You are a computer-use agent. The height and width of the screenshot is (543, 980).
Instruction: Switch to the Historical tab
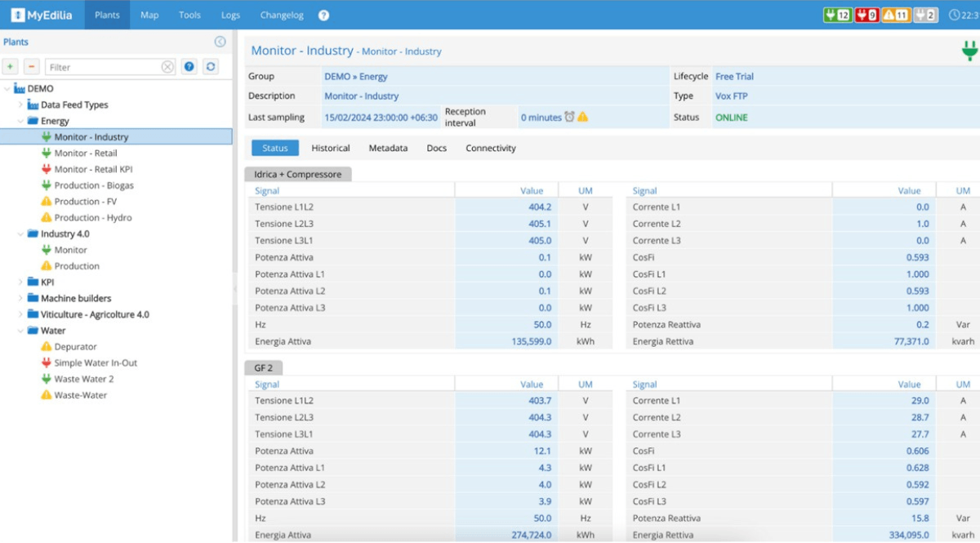(331, 148)
